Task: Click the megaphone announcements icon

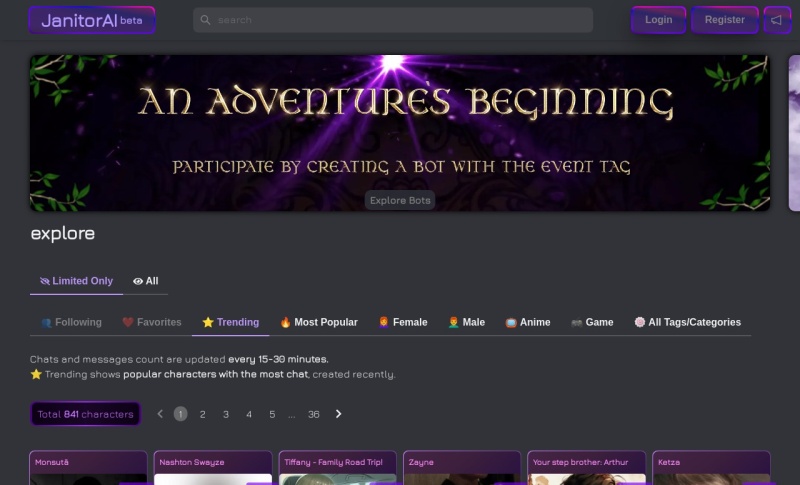Action: [777, 20]
